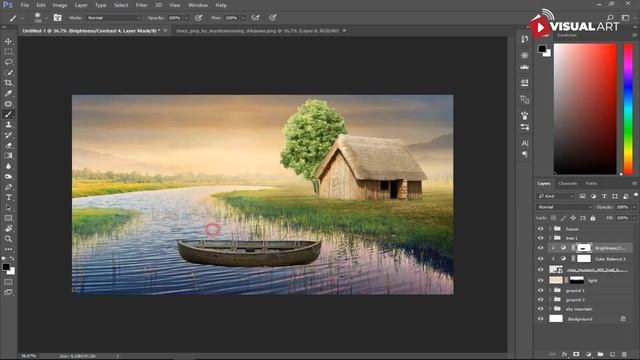This screenshot has width=640, height=360.
Task: Hide the light layer
Action: [541, 280]
